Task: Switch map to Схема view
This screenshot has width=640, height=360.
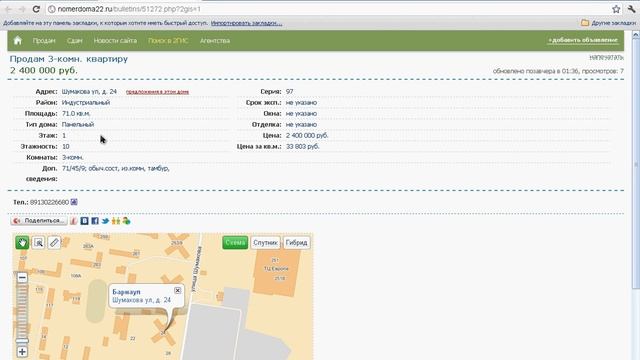Action: tap(235, 242)
